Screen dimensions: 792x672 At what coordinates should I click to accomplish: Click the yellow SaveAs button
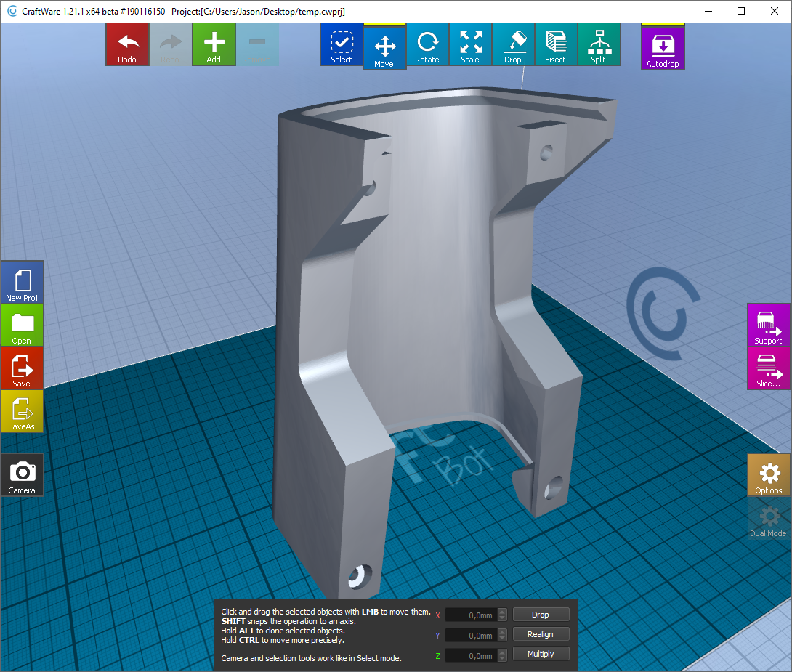tap(23, 411)
